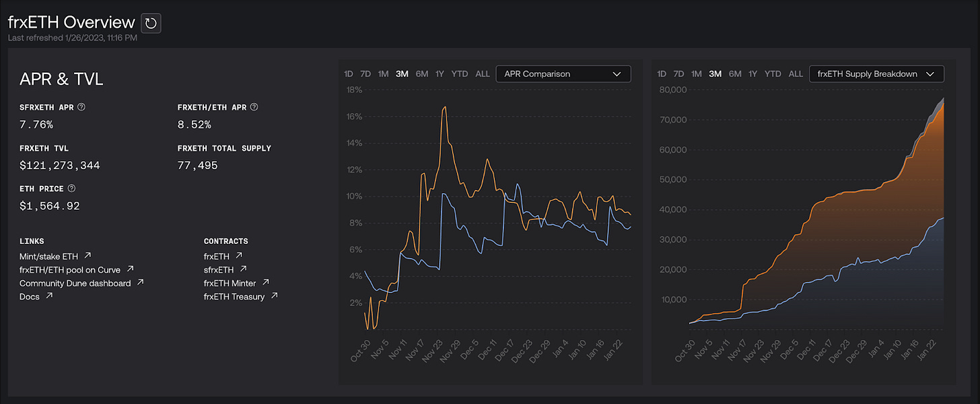The width and height of the screenshot is (980, 404).
Task: Open the sfrxETH contract link
Action: coord(219,269)
